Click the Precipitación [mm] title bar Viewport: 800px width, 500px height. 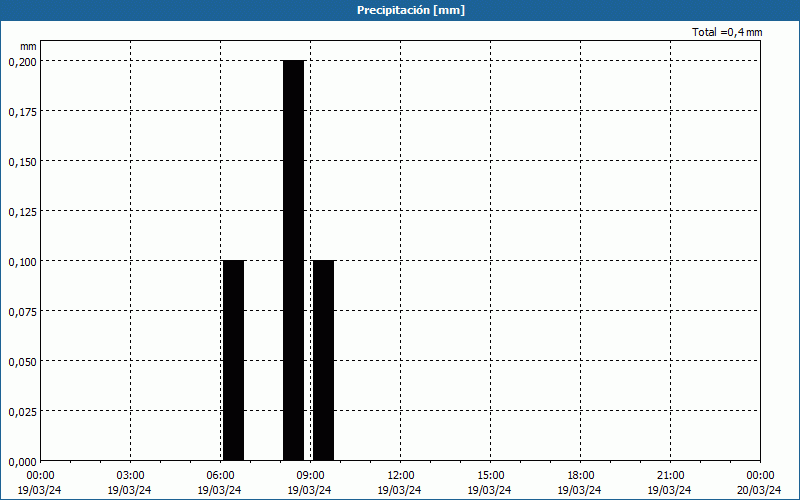[x=400, y=10]
